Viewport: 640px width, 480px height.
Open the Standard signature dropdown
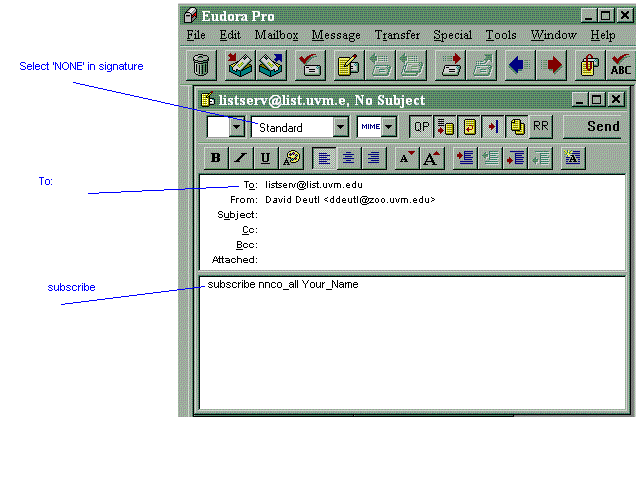[x=340, y=127]
